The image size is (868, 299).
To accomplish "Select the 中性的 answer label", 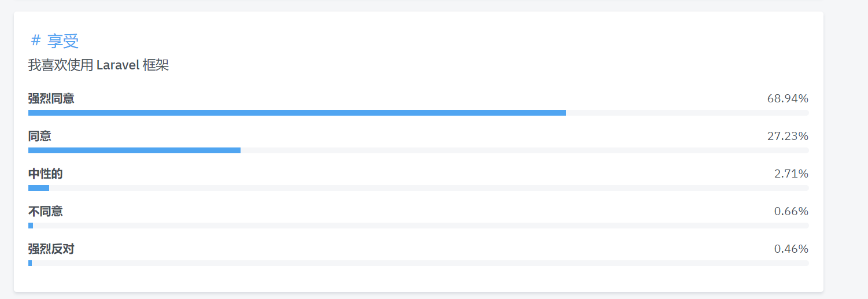I will (x=46, y=174).
